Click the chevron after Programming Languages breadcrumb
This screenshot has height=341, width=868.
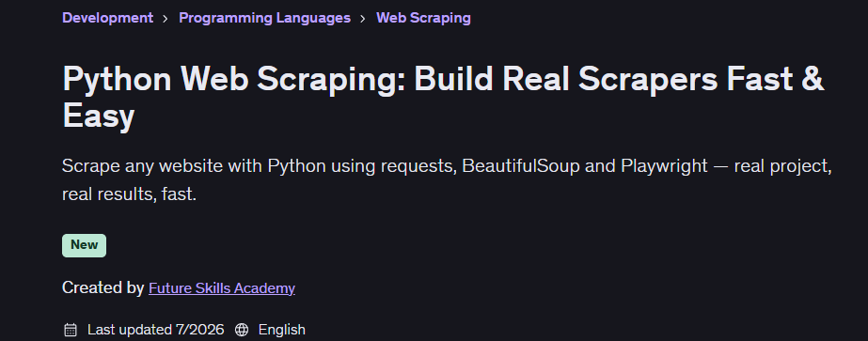363,18
